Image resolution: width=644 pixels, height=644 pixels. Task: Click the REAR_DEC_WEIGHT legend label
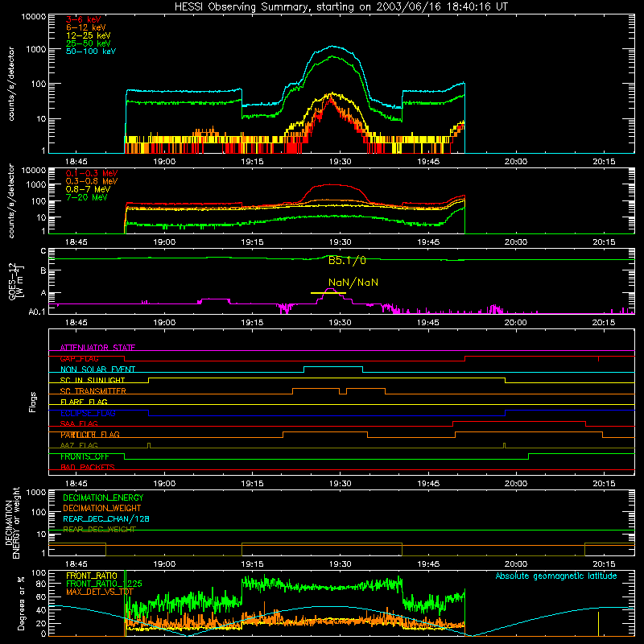[x=99, y=530]
